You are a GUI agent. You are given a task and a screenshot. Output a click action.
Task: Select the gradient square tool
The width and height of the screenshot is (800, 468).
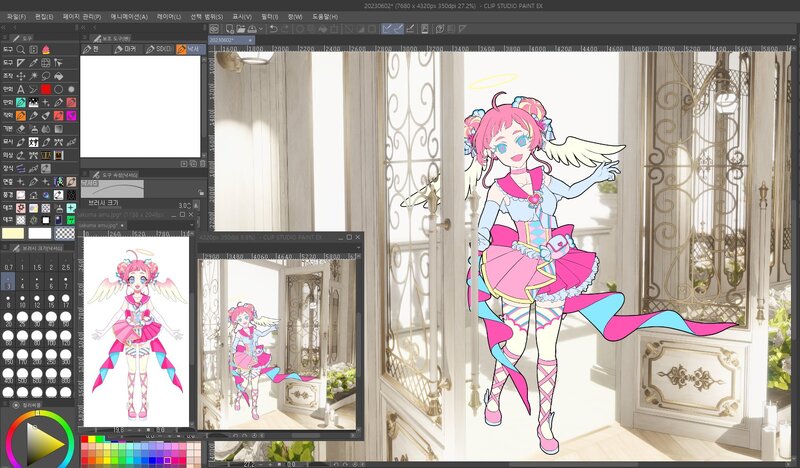coord(59,129)
